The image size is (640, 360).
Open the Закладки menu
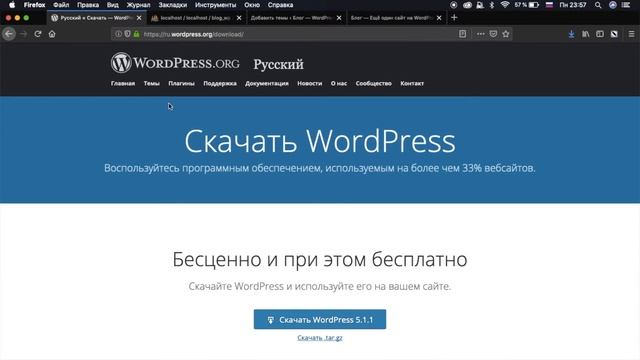(x=173, y=5)
